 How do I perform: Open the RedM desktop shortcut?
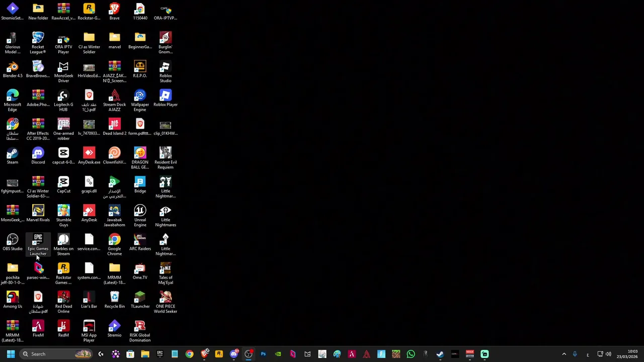click(x=63, y=329)
